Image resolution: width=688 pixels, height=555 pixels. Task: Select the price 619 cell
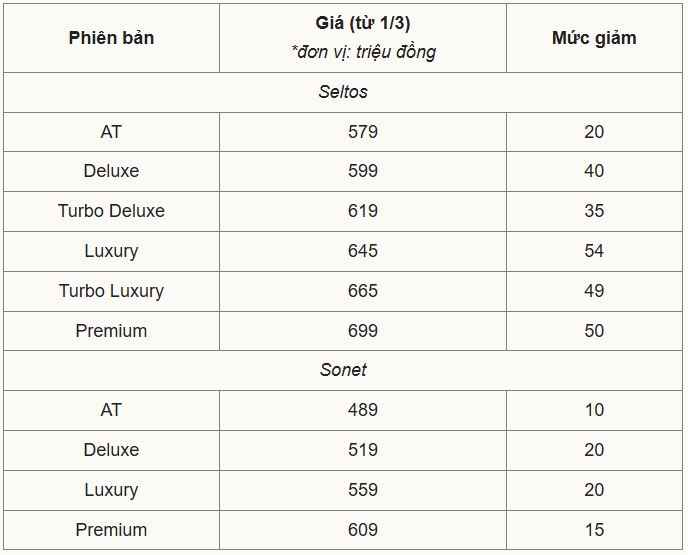tap(363, 211)
